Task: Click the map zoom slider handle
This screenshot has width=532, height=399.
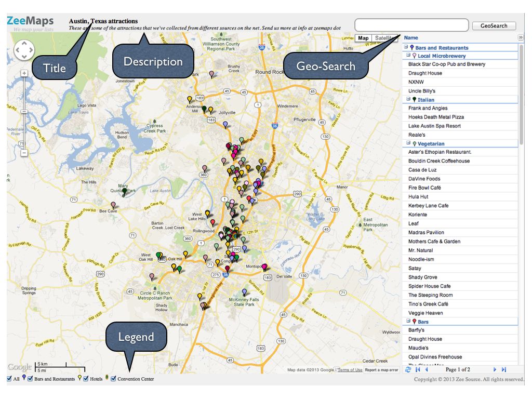Action: pyautogui.click(x=24, y=112)
